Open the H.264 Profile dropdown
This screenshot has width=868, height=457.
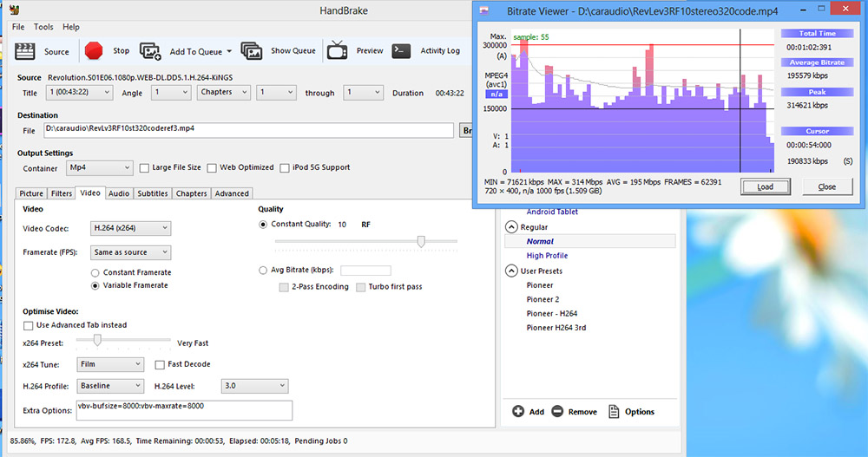pos(110,386)
